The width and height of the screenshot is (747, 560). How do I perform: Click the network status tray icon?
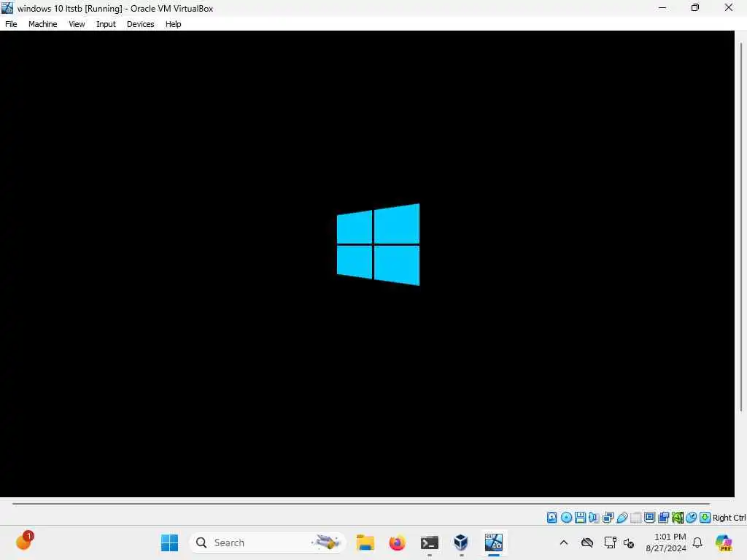(610, 542)
